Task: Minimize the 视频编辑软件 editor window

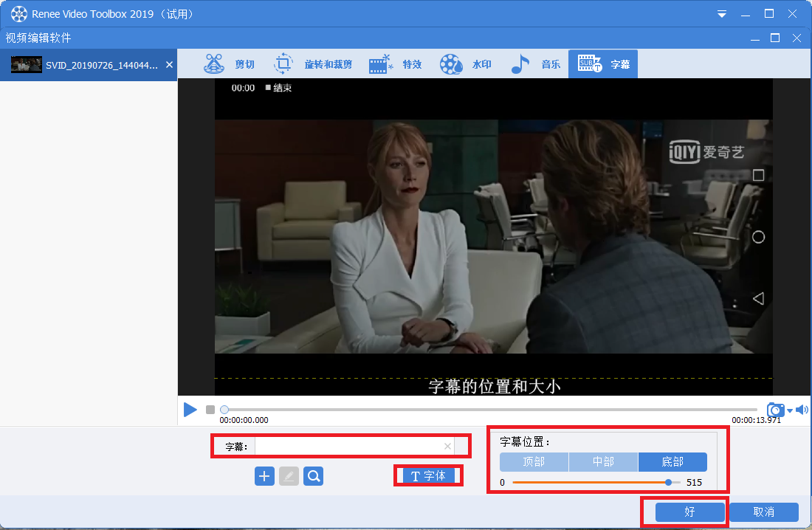Action: (756, 38)
